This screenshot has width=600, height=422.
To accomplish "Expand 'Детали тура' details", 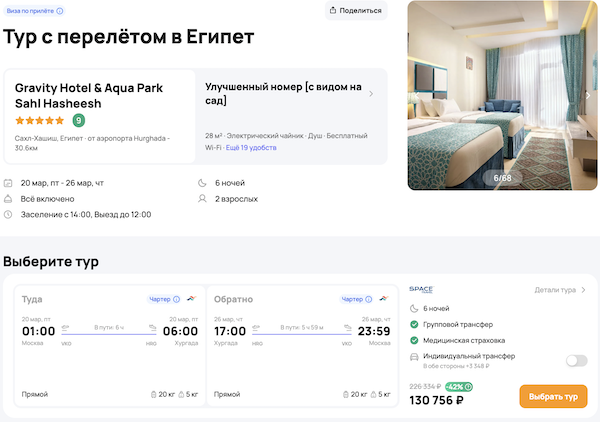I will pyautogui.click(x=560, y=290).
